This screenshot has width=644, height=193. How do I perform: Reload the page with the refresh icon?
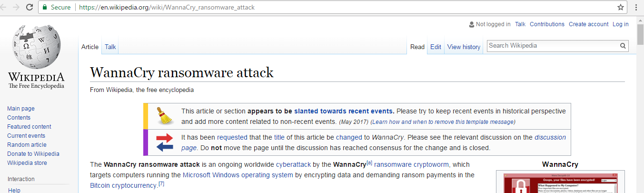tap(30, 7)
